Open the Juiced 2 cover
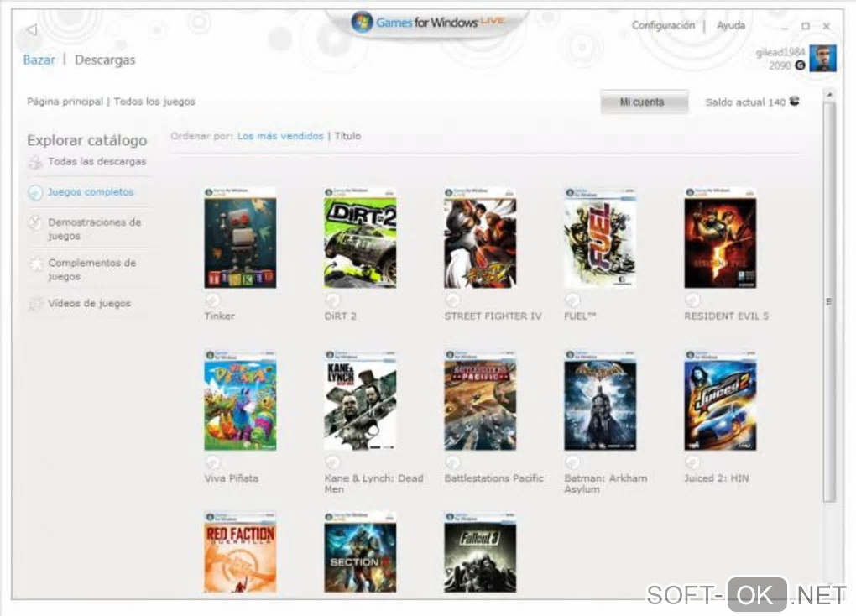The width and height of the screenshot is (856, 616). point(721,400)
